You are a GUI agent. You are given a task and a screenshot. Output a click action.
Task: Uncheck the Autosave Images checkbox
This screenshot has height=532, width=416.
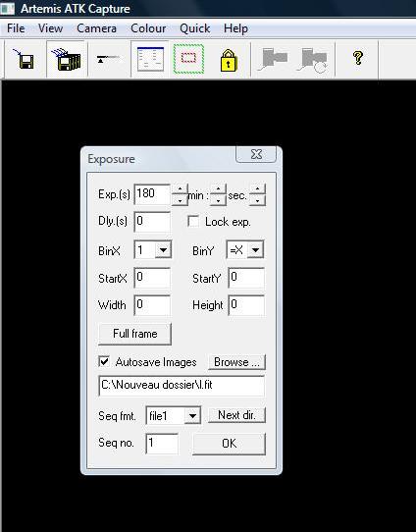point(104,361)
